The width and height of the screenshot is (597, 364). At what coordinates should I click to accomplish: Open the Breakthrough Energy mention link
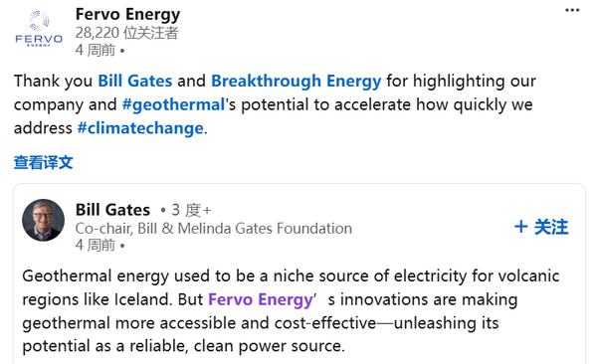296,82
